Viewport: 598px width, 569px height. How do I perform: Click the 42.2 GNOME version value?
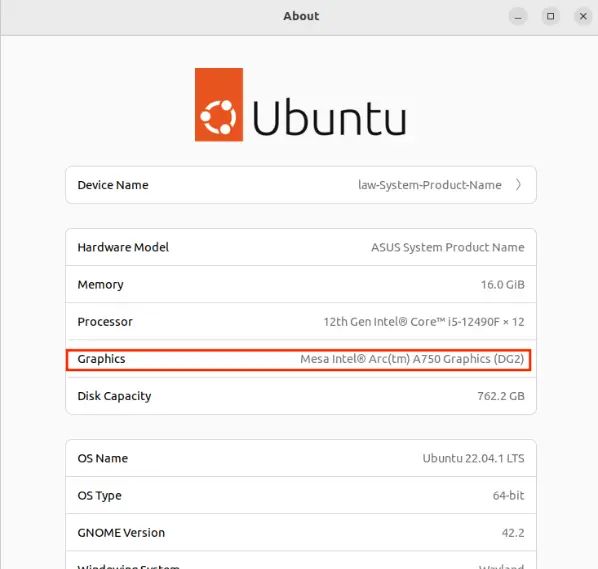(513, 532)
